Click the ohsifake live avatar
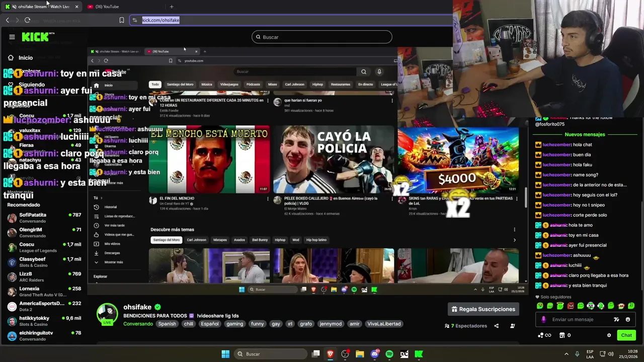The image size is (644, 362). [107, 315]
